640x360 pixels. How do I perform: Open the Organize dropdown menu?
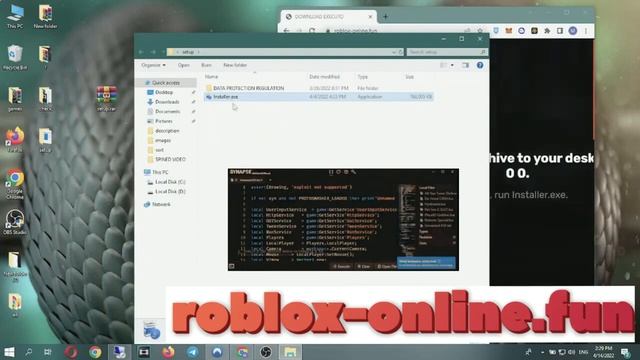click(x=153, y=65)
